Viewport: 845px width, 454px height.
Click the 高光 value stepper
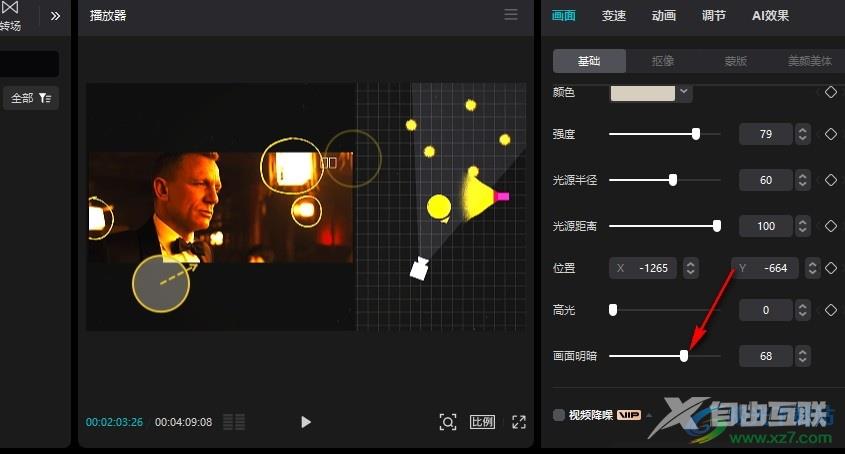(x=802, y=310)
